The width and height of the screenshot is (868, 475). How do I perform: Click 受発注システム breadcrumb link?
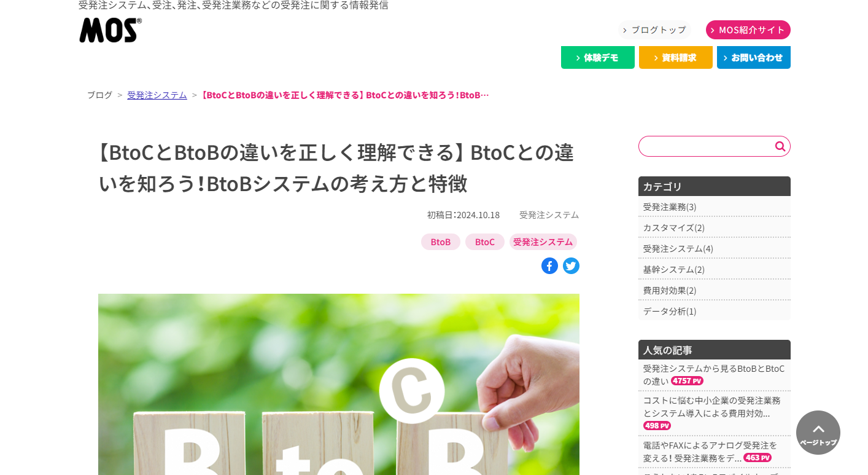(157, 95)
